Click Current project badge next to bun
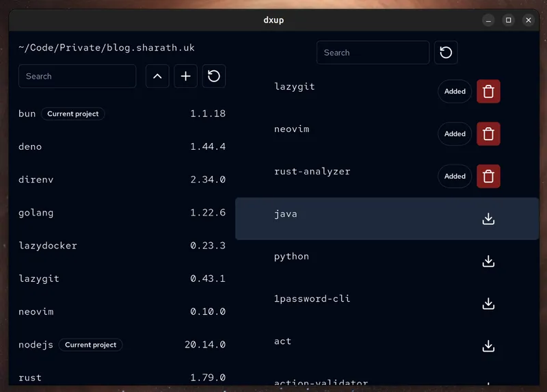Screen dimensions: 547x392 (x=73, y=114)
